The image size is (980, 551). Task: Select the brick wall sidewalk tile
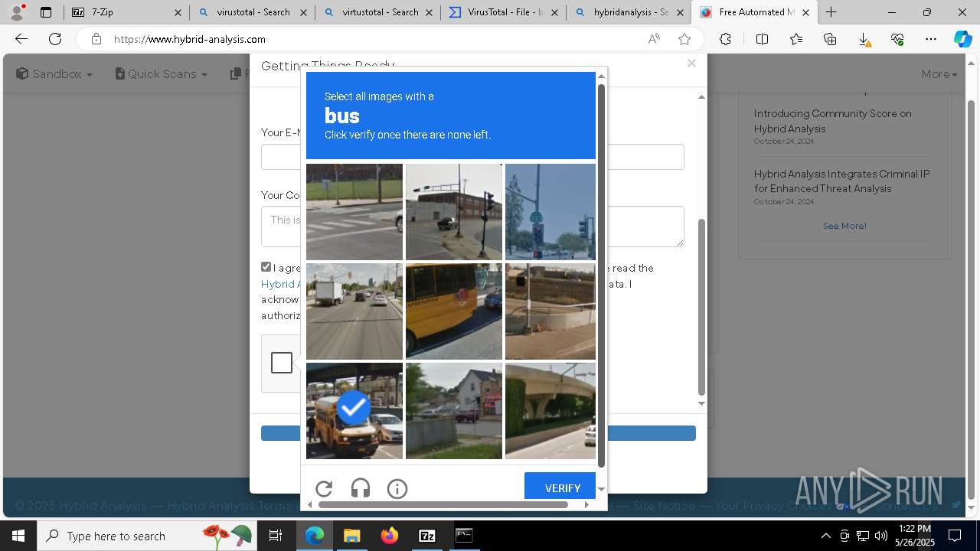(x=550, y=311)
